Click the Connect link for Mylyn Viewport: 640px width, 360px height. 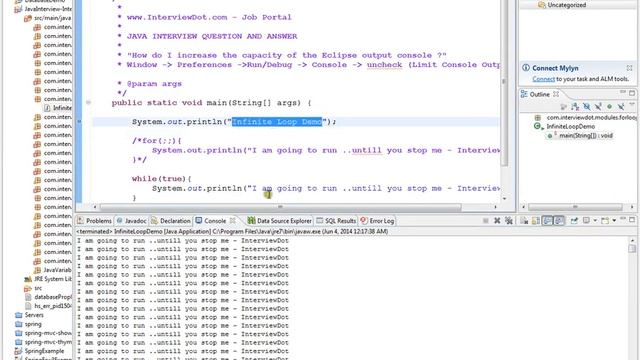(543, 79)
